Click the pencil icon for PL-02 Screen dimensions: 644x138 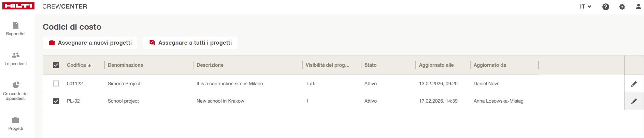pyautogui.click(x=634, y=101)
